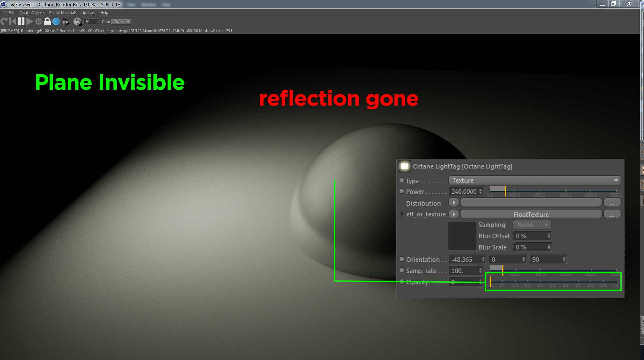This screenshot has width=644, height=360.
Task: Open the Create Materials menu
Action: pyautogui.click(x=63, y=13)
